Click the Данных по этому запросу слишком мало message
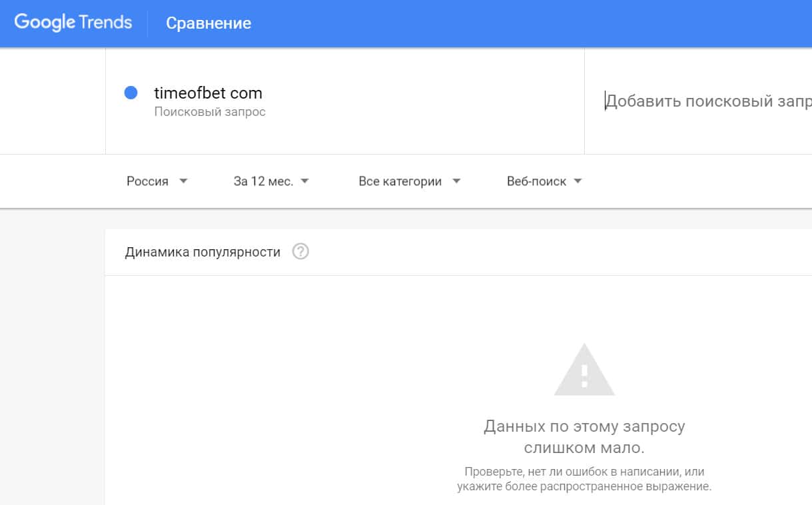The image size is (812, 505). click(x=584, y=436)
